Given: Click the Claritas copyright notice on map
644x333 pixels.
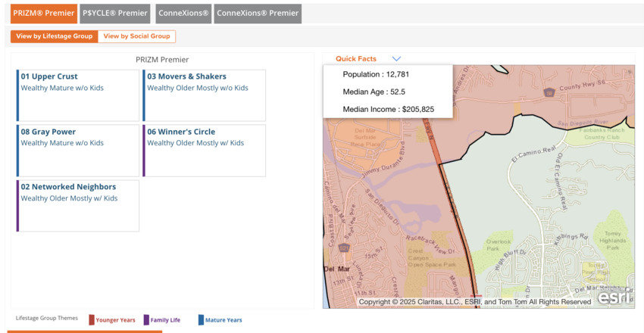Looking at the screenshot, I should (475, 302).
